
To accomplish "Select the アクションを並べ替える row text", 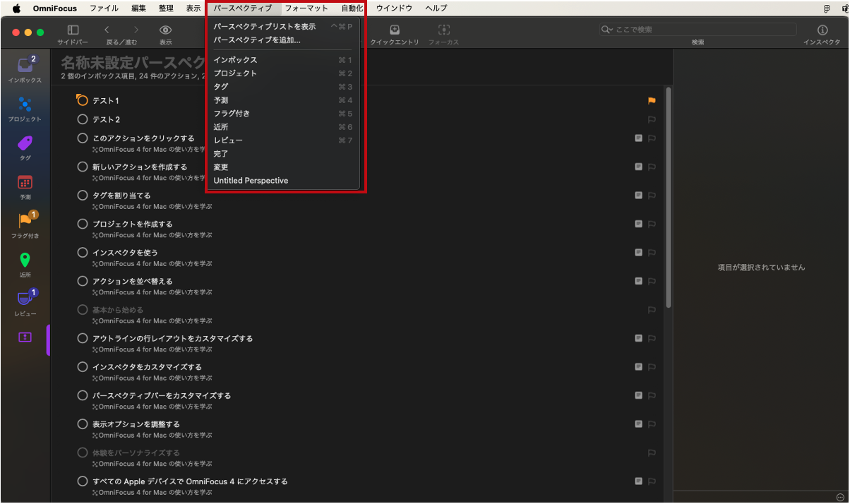I will coord(132,281).
